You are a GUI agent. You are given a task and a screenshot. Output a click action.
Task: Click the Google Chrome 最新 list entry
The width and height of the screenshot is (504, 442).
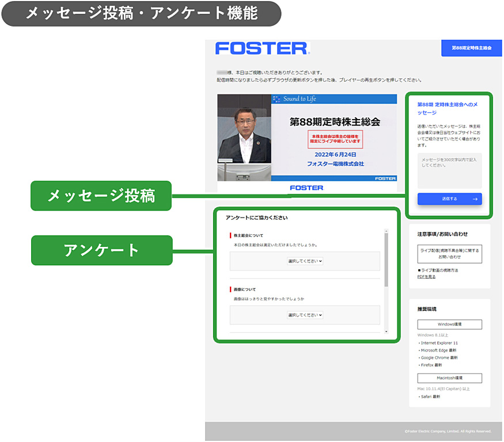[x=438, y=357]
